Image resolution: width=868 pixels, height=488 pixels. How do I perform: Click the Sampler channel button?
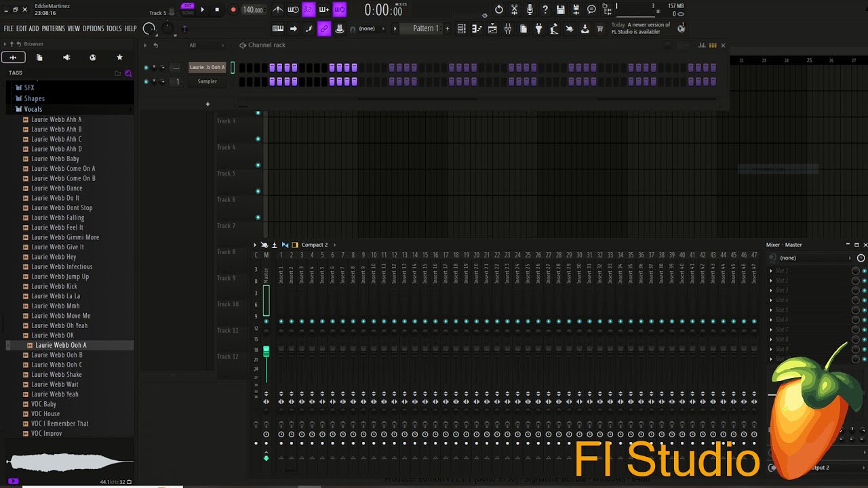(208, 81)
